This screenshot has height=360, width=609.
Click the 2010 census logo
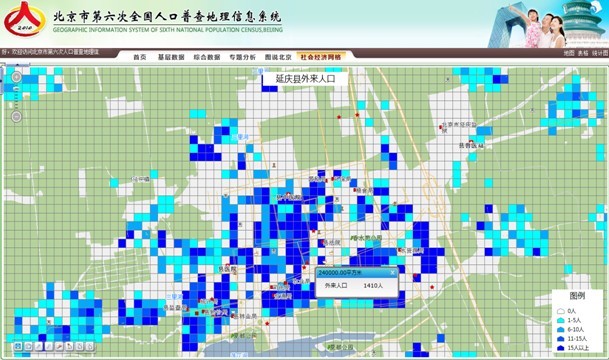[24, 19]
